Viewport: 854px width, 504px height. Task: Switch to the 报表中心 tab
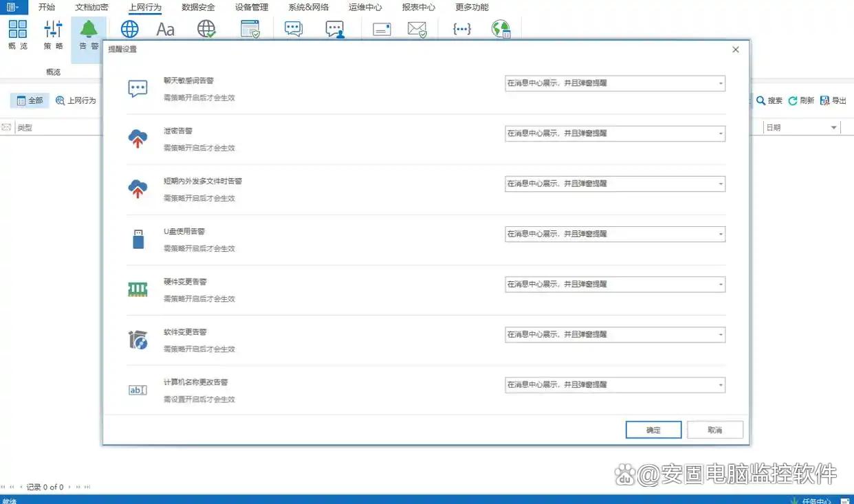(x=419, y=8)
